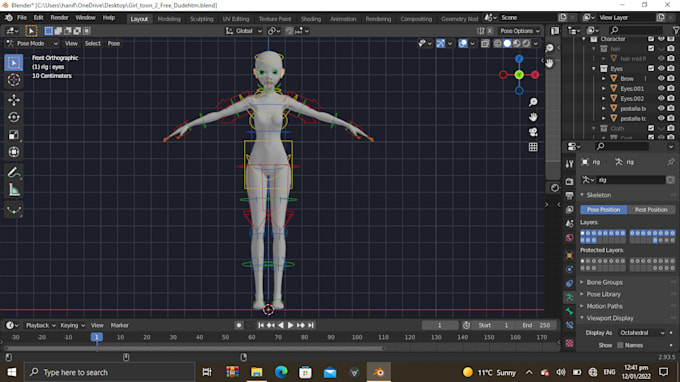Open the Output properties tab
The height and width of the screenshot is (382, 680).
tap(569, 196)
